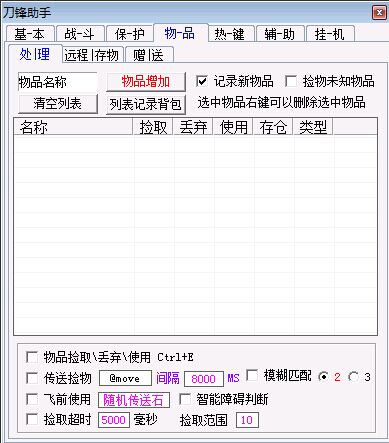Image resolution: width=389 pixels, height=443 pixels.
Task: Click the 物品增加 button
Action: (146, 82)
